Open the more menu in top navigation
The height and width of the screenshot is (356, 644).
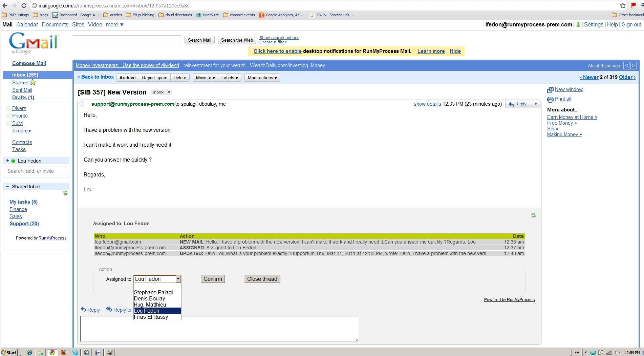[114, 24]
